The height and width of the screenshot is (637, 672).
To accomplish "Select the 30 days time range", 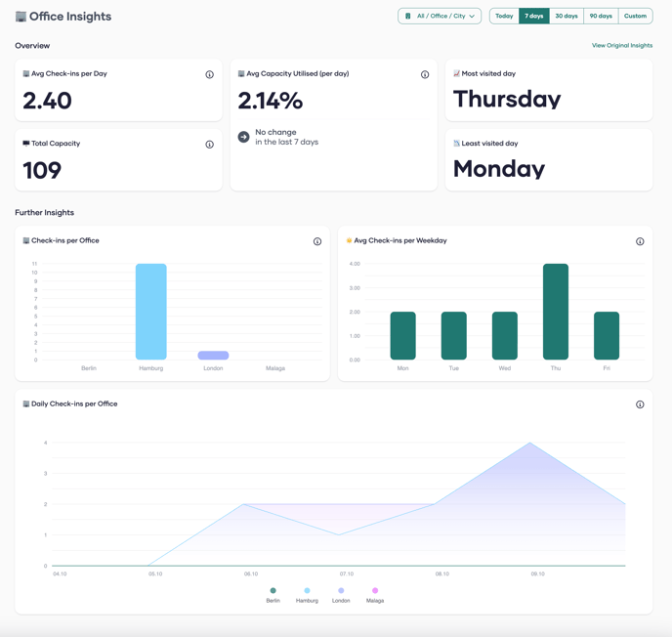I will (567, 17).
